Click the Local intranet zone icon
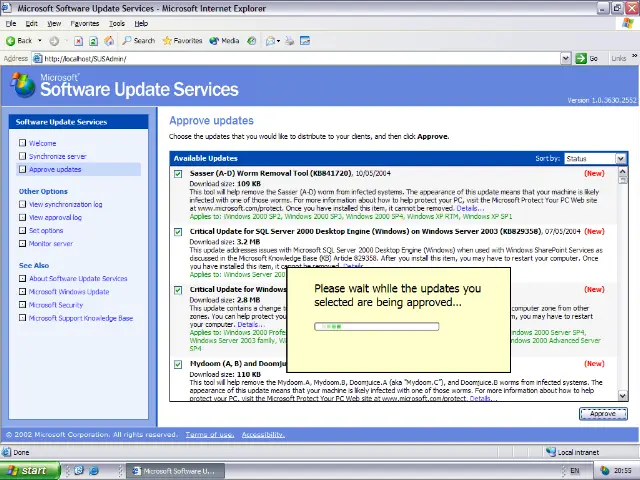 [551, 452]
